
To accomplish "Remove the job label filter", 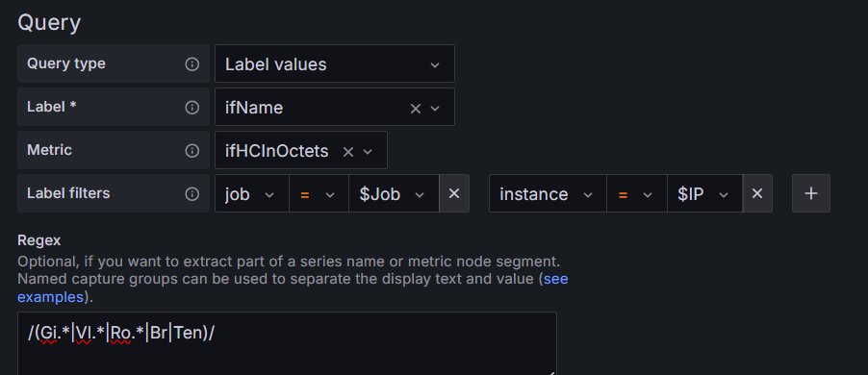I will 454,193.
